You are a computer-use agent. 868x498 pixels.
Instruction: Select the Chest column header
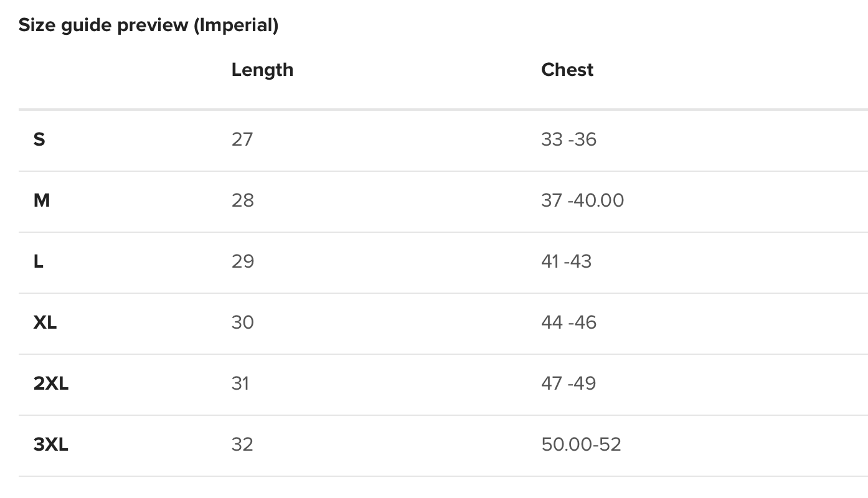567,70
